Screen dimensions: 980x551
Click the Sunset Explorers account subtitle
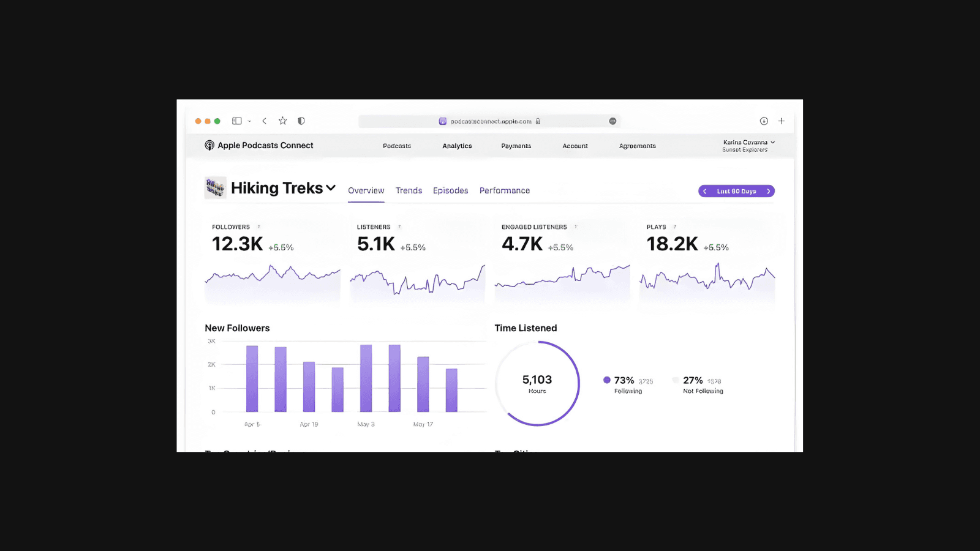(745, 149)
